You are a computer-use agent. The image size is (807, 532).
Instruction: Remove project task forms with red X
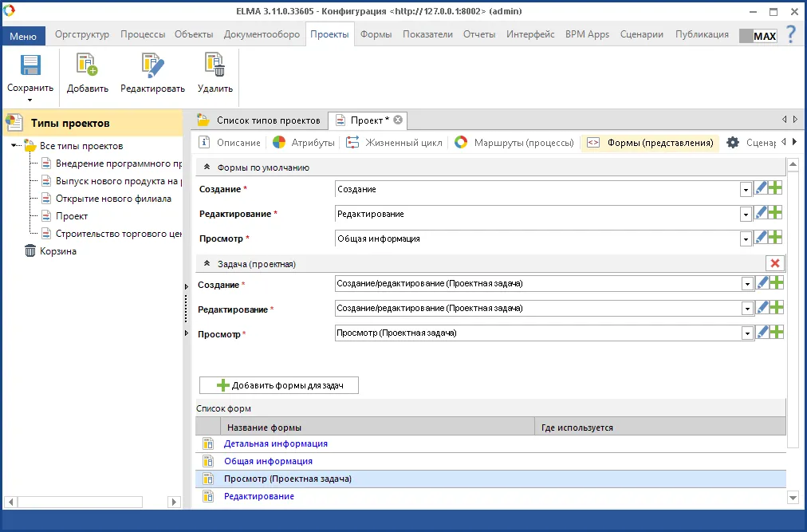tap(774, 263)
